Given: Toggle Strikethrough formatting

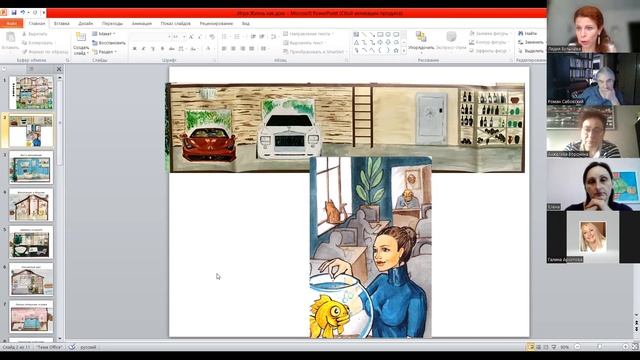Looking at the screenshot, I should (x=171, y=49).
